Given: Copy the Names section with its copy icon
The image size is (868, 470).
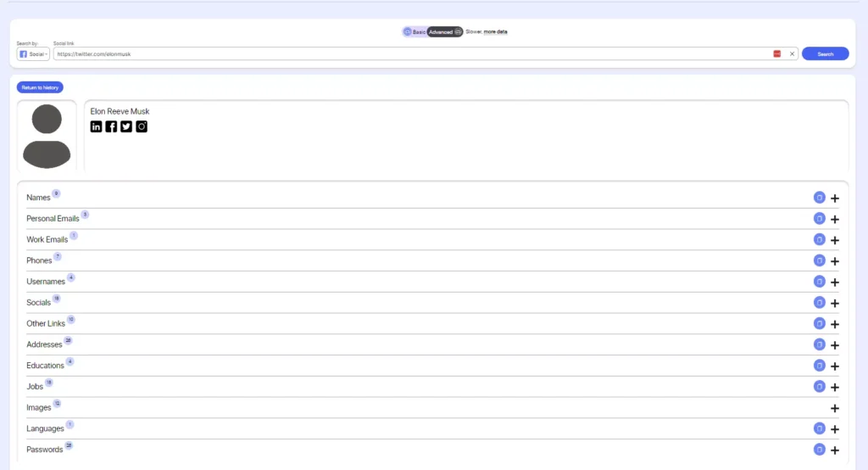Looking at the screenshot, I should pos(819,198).
